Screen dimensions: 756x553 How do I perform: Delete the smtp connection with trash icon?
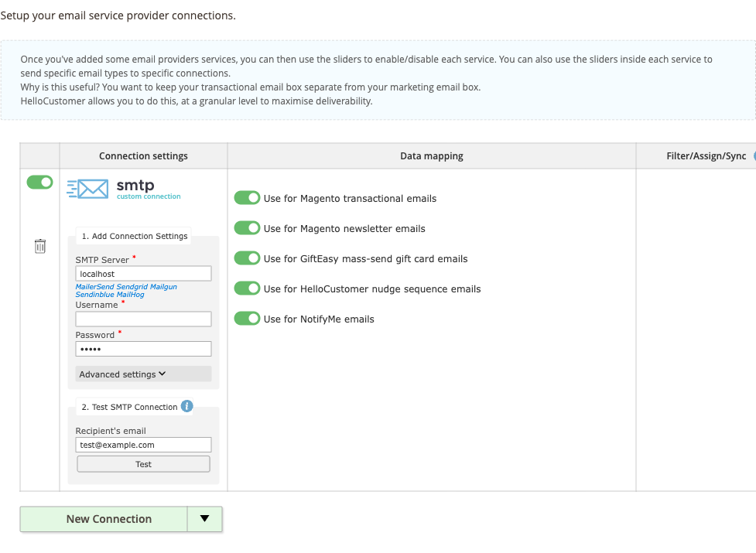[40, 246]
